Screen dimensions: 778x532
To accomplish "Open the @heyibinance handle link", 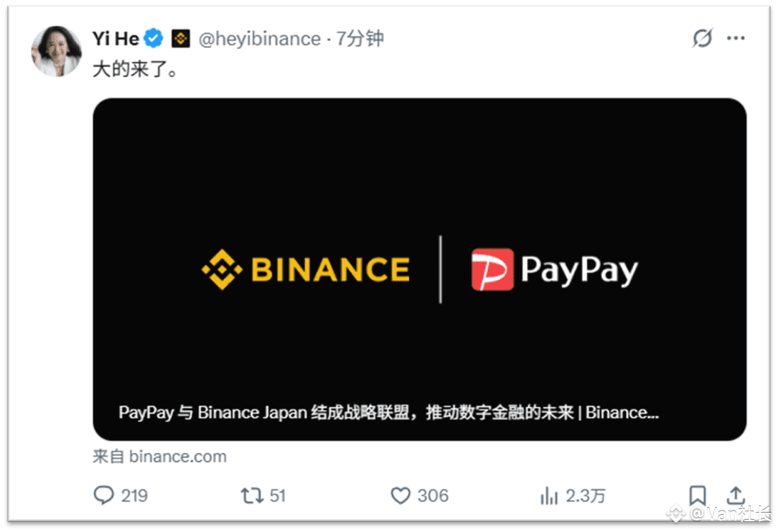I will [260, 39].
